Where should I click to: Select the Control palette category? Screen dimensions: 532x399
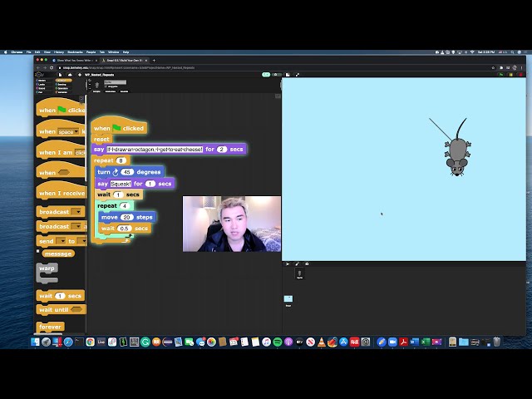[63, 81]
